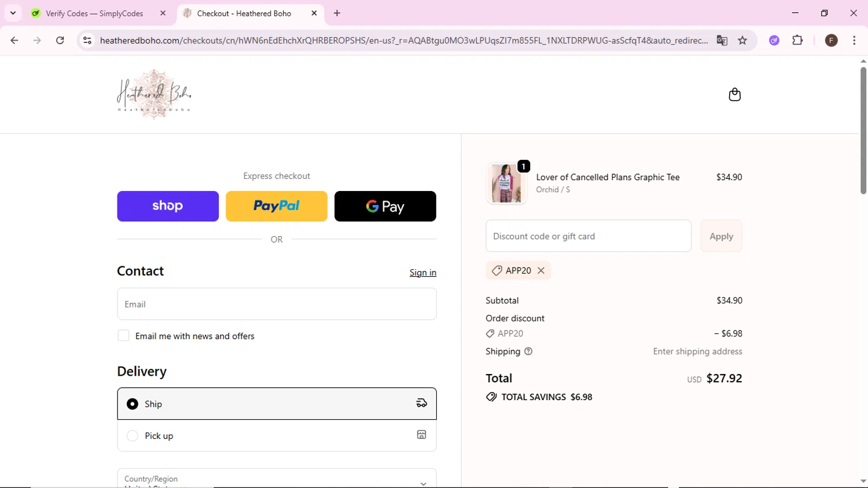Close the Checkout - Heathered Boho tab
The height and width of the screenshot is (488, 868).
(x=314, y=13)
